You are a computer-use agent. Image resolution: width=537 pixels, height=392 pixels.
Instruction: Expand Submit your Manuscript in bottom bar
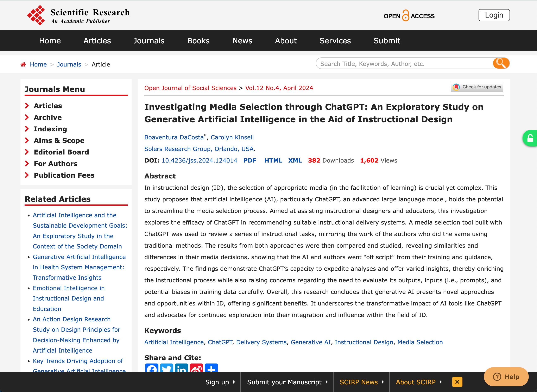tap(287, 382)
